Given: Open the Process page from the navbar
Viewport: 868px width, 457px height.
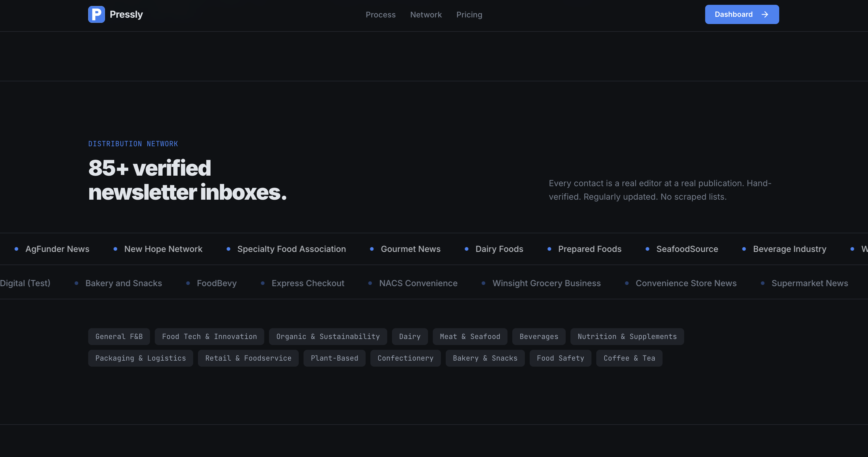Looking at the screenshot, I should click(x=380, y=14).
